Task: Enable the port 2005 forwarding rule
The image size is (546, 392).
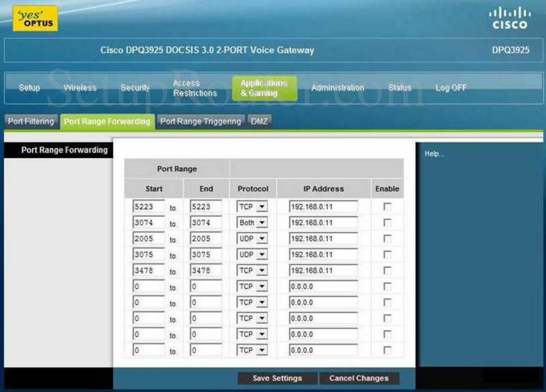Action: 387,239
